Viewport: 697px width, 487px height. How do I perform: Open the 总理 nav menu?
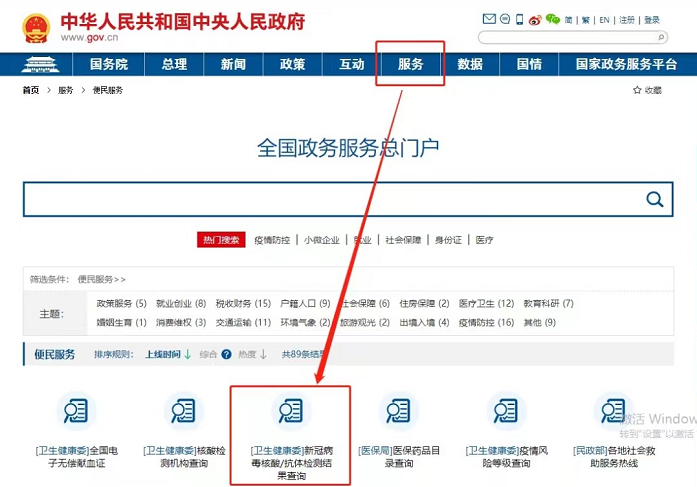point(174,64)
